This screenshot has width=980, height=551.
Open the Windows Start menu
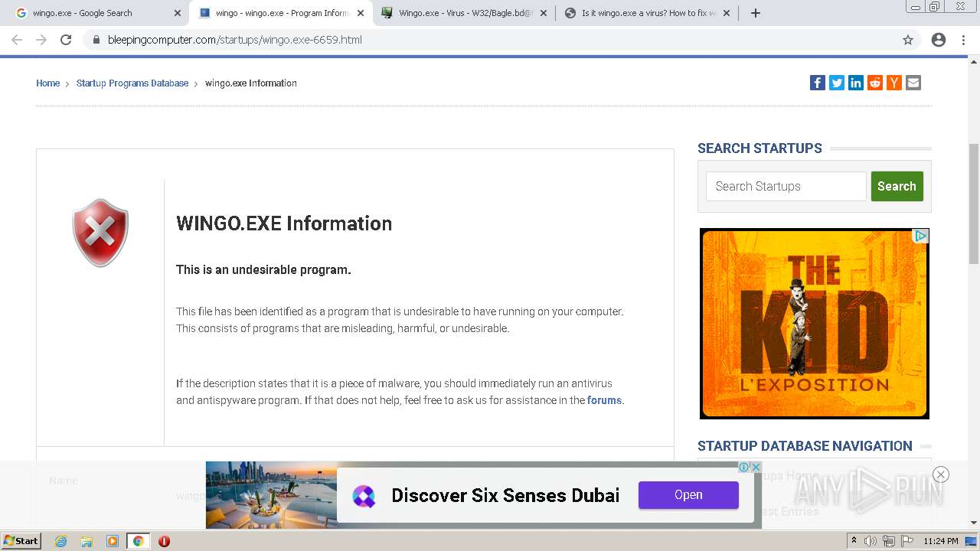[x=21, y=541]
